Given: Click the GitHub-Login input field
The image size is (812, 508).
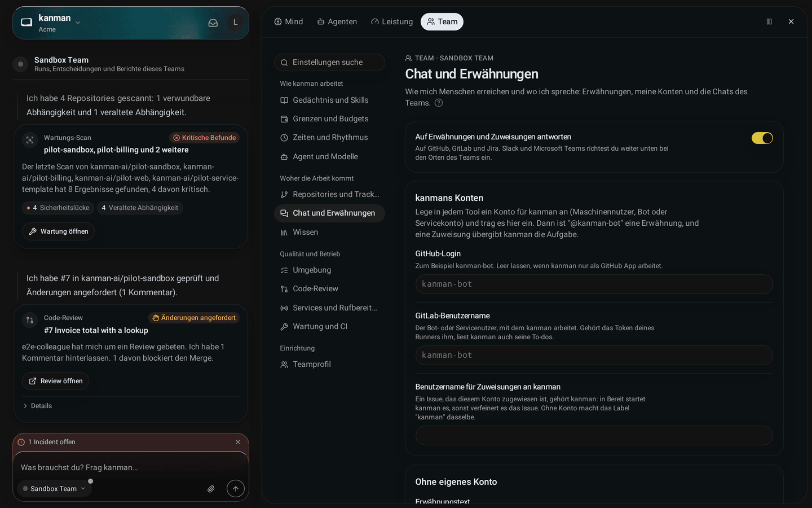Looking at the screenshot, I should pos(594,284).
